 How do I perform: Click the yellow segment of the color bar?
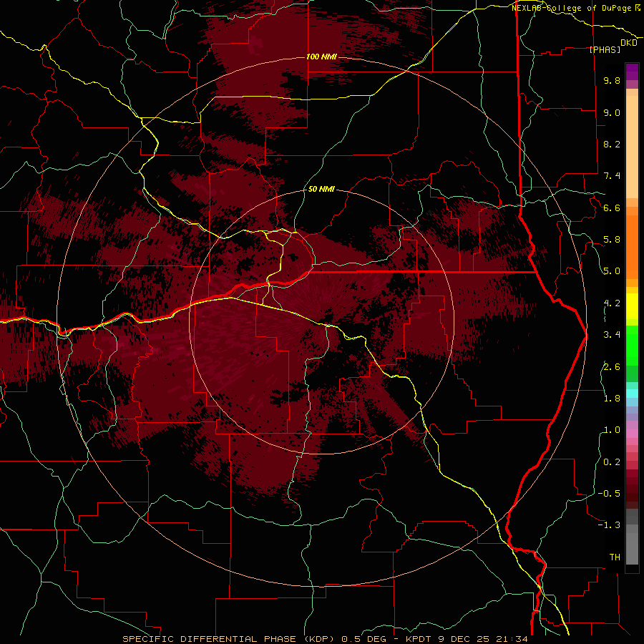[632, 306]
